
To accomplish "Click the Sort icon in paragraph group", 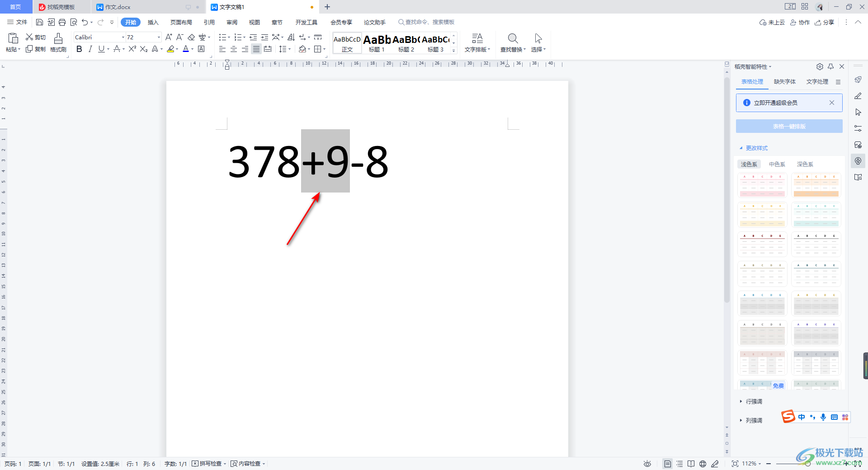I will [291, 37].
